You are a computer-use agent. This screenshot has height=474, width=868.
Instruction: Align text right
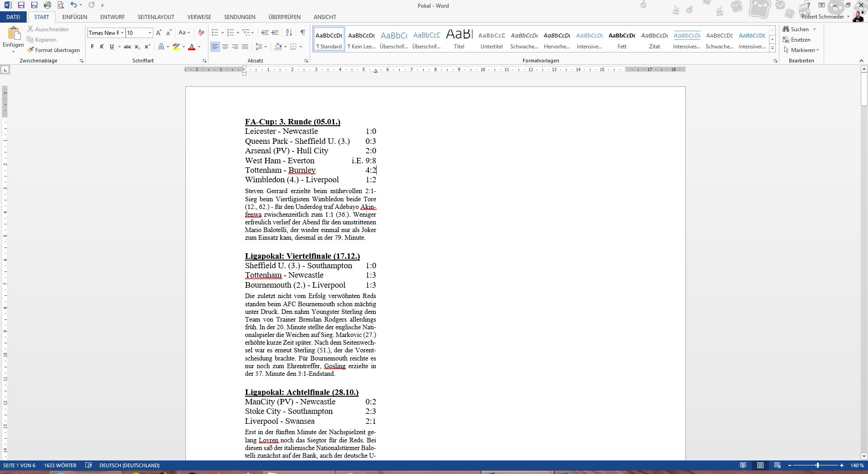(235, 47)
